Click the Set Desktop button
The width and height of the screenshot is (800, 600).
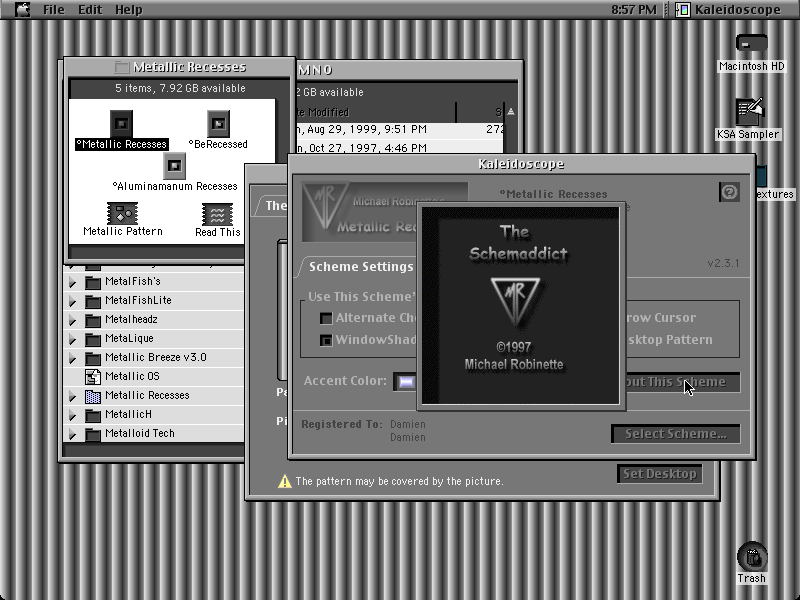660,474
